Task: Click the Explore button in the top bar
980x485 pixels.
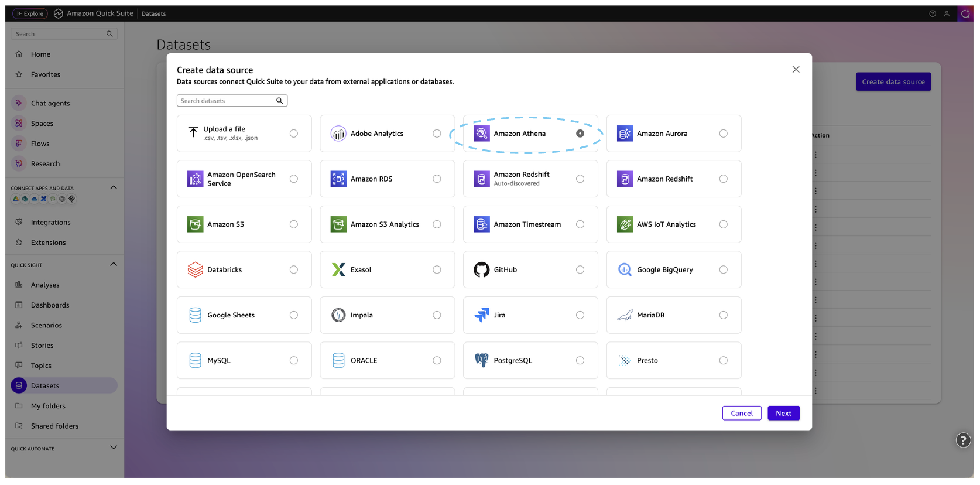Action: click(30, 13)
